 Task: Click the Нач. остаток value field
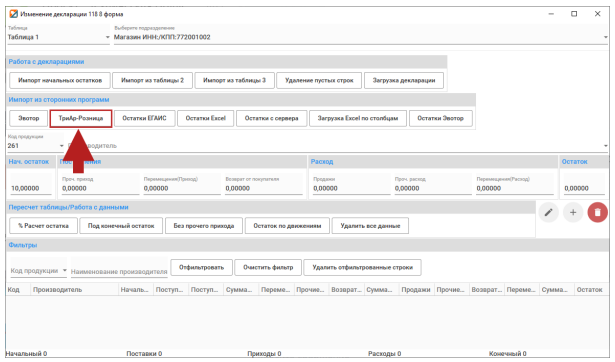pyautogui.click(x=31, y=188)
